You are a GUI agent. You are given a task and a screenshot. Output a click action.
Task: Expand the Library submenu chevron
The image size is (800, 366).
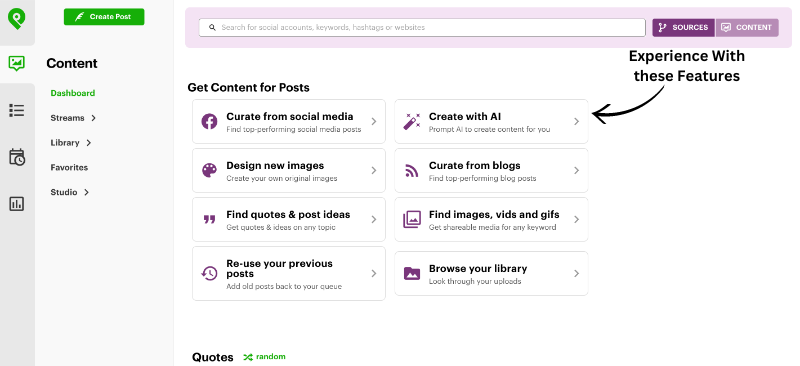pos(89,143)
